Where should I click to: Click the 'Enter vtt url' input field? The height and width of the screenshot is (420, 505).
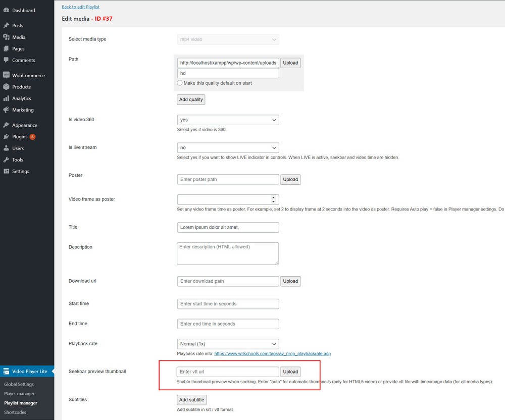(228, 372)
